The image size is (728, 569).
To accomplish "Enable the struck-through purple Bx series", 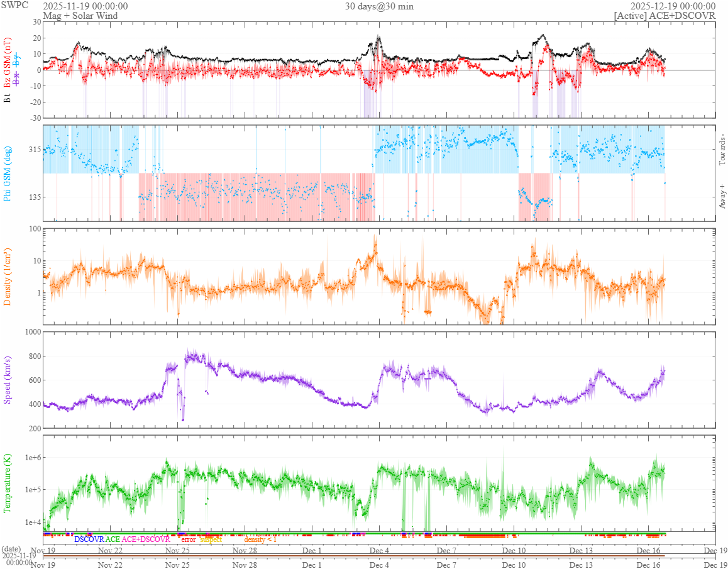I will pos(17,80).
